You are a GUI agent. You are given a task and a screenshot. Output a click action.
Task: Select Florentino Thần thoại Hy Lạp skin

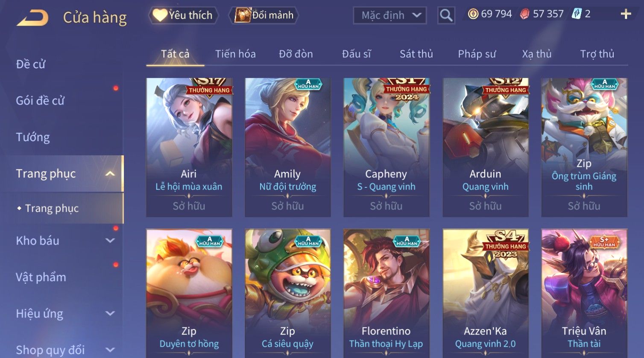click(386, 294)
